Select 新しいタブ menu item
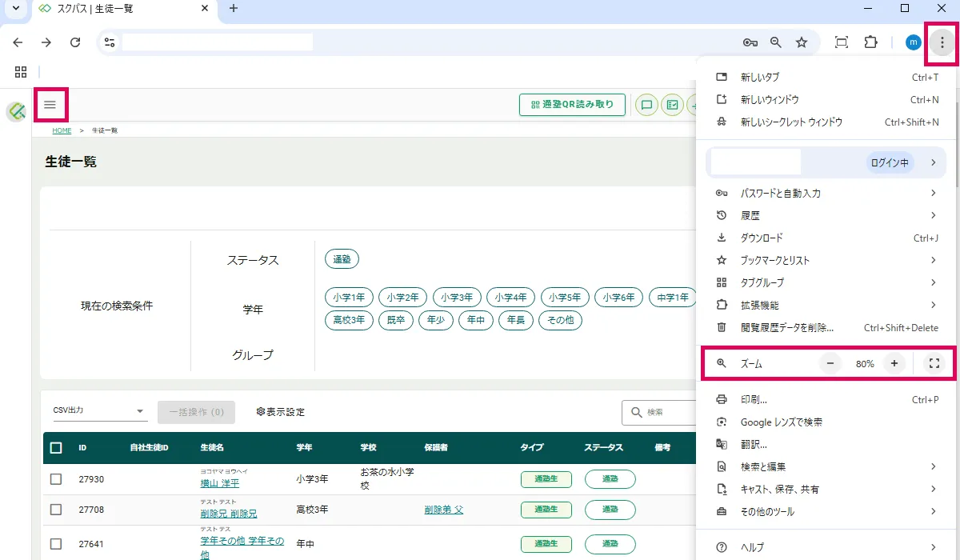 click(x=826, y=78)
